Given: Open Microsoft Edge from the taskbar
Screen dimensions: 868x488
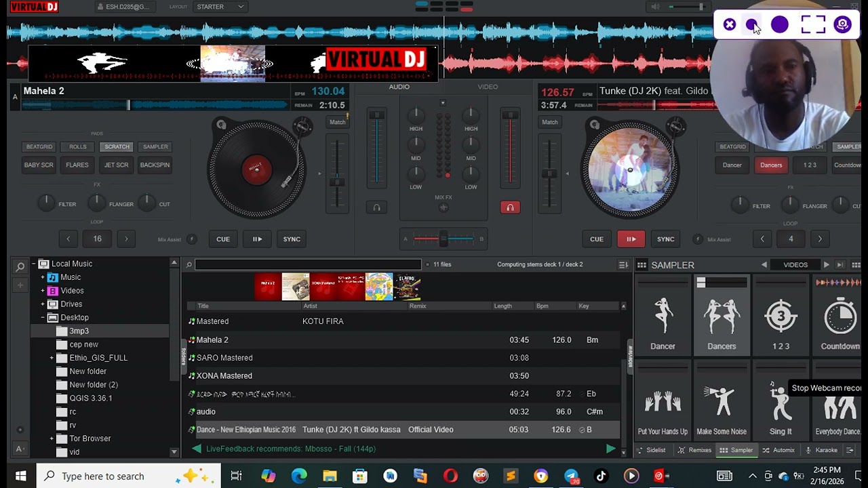Looking at the screenshot, I should tap(299, 476).
